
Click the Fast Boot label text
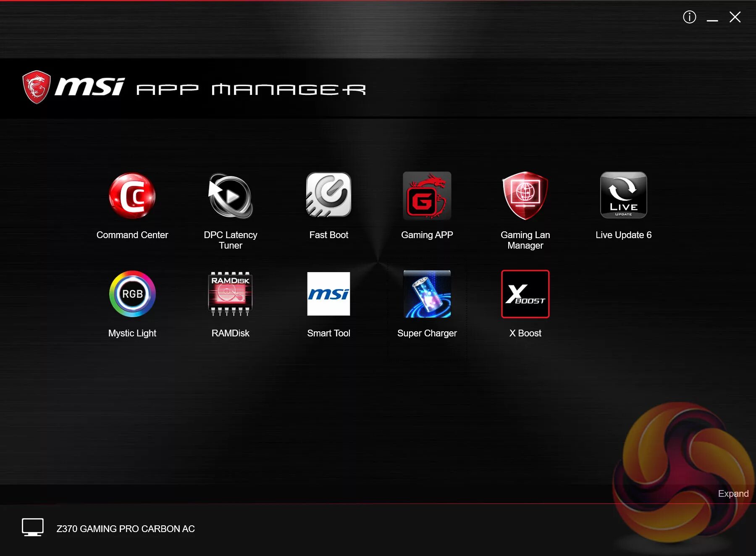[x=329, y=235]
